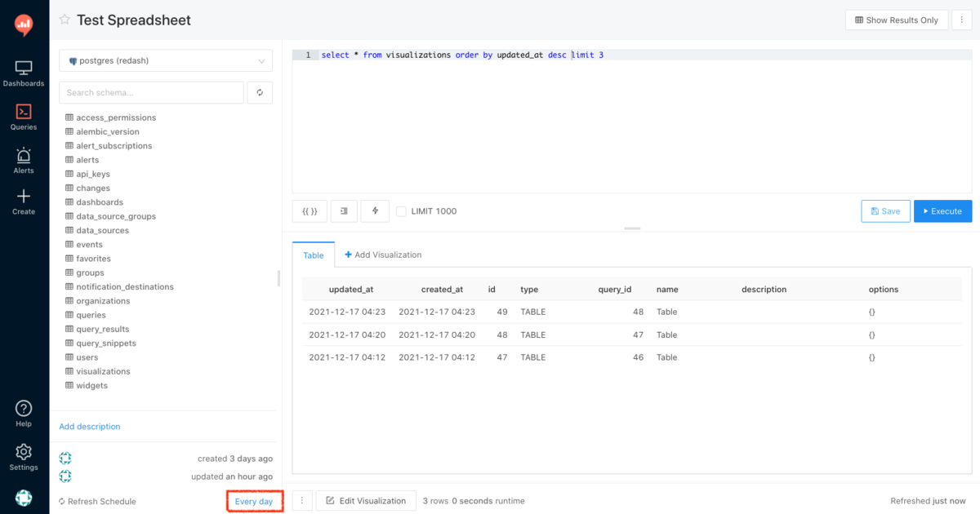Click the options column header
This screenshot has width=980, height=514.
[x=884, y=289]
